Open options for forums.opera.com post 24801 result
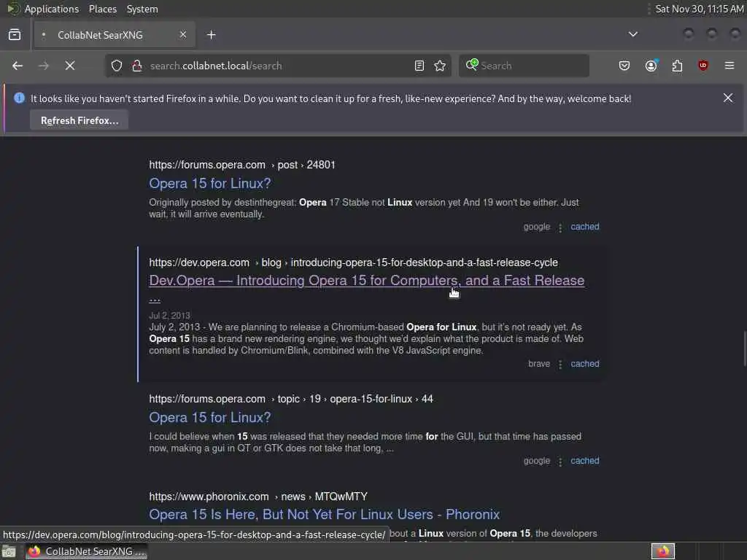Screen dimensions: 747x560 tap(560, 227)
